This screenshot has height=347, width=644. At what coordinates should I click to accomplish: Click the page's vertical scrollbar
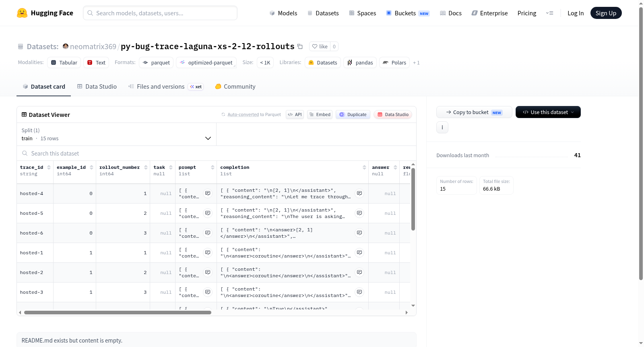click(641, 143)
